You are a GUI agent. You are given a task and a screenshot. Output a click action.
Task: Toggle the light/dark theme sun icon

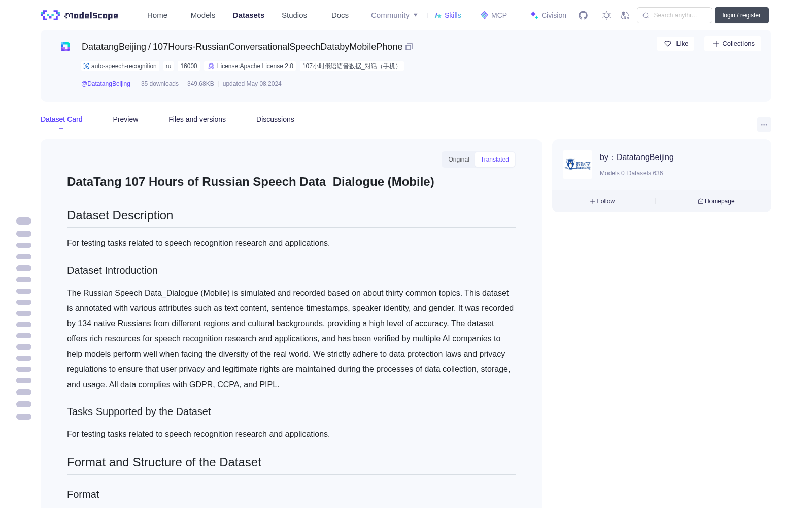tap(606, 15)
